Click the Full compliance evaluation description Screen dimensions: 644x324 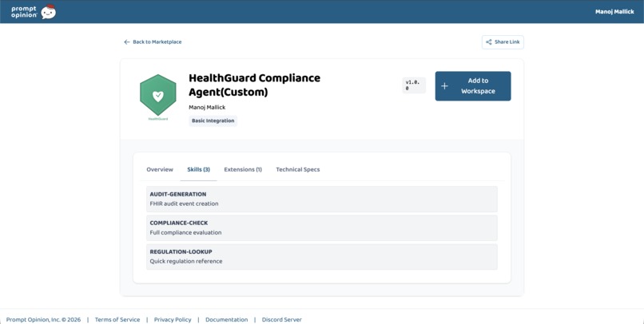[185, 232]
